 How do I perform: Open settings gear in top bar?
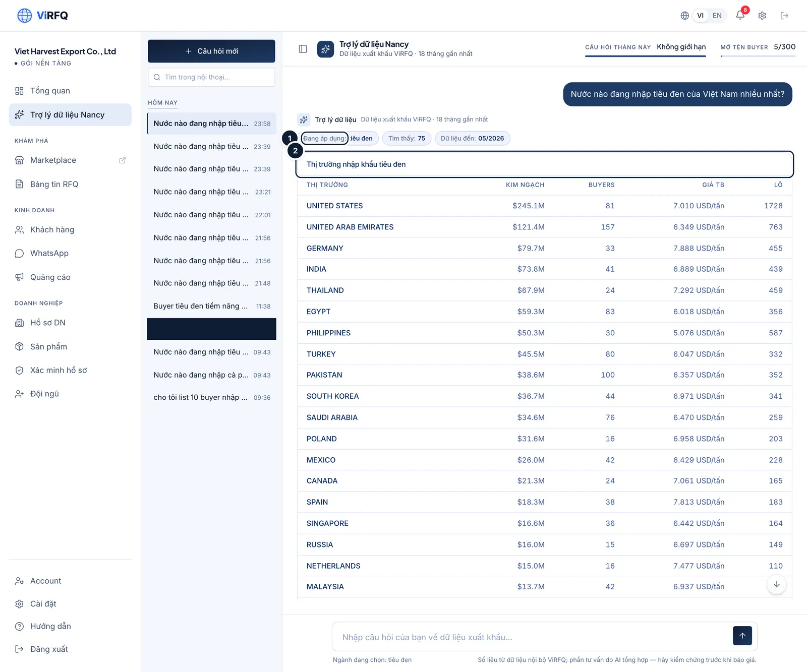762,16
